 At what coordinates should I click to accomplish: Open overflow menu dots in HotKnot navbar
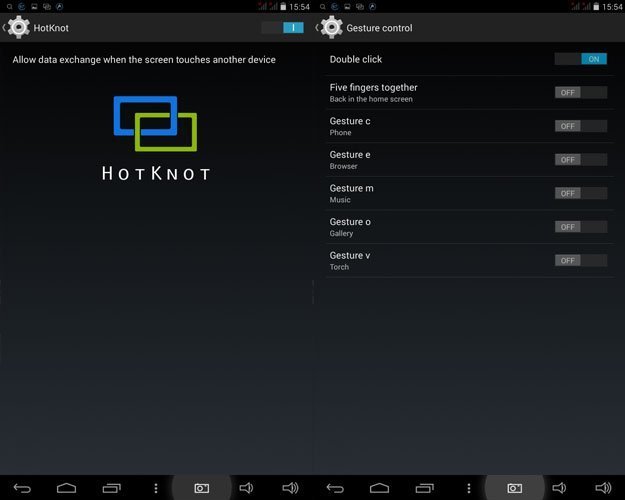coord(156,488)
